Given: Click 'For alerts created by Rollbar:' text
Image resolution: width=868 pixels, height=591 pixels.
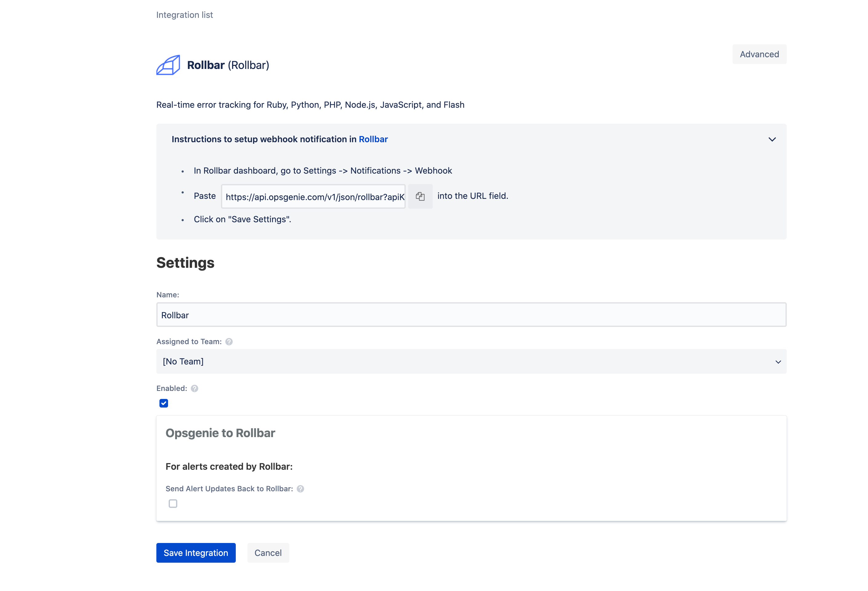Looking at the screenshot, I should [x=229, y=467].
